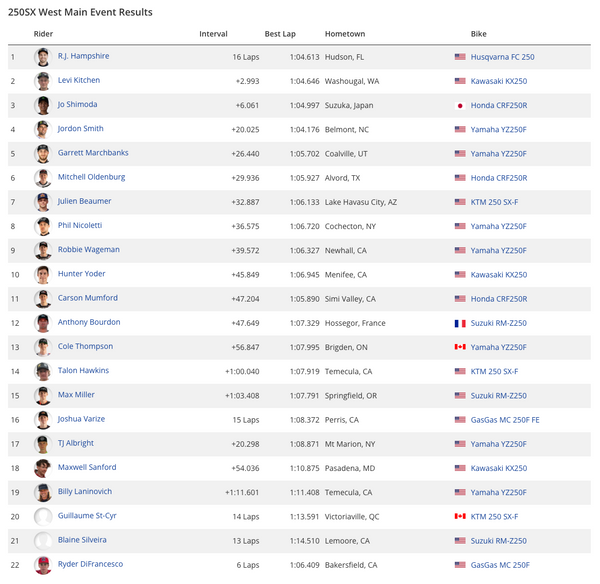Click the Hometown column header

(345, 34)
